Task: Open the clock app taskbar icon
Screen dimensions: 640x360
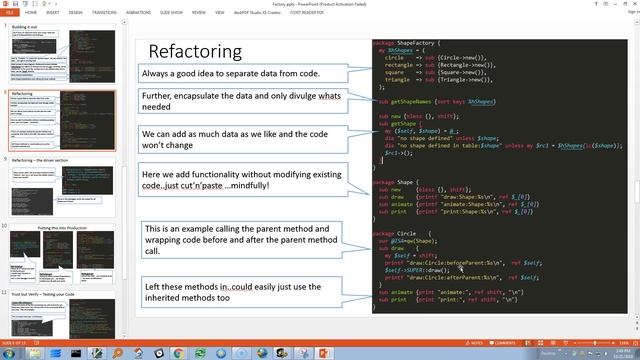Action: pos(159,353)
